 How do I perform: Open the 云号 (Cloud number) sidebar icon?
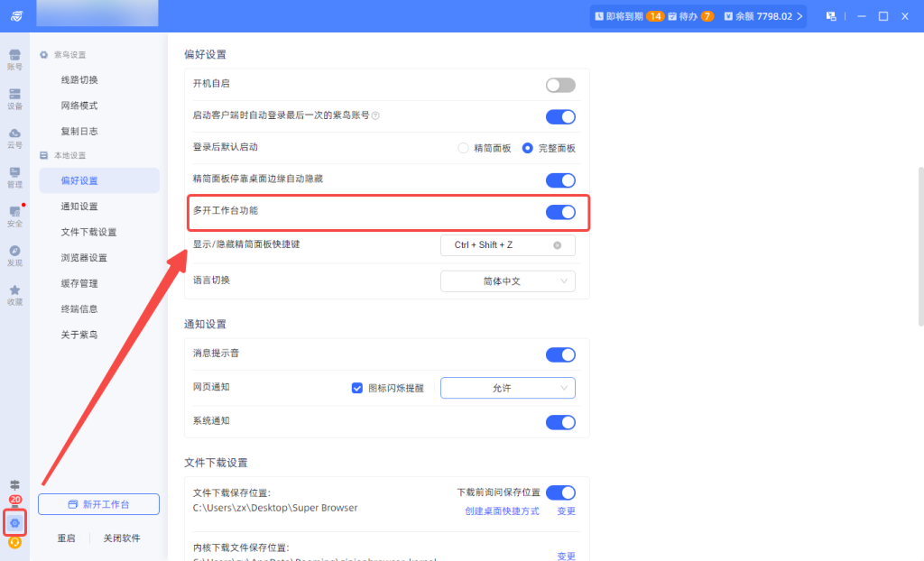pyautogui.click(x=14, y=137)
